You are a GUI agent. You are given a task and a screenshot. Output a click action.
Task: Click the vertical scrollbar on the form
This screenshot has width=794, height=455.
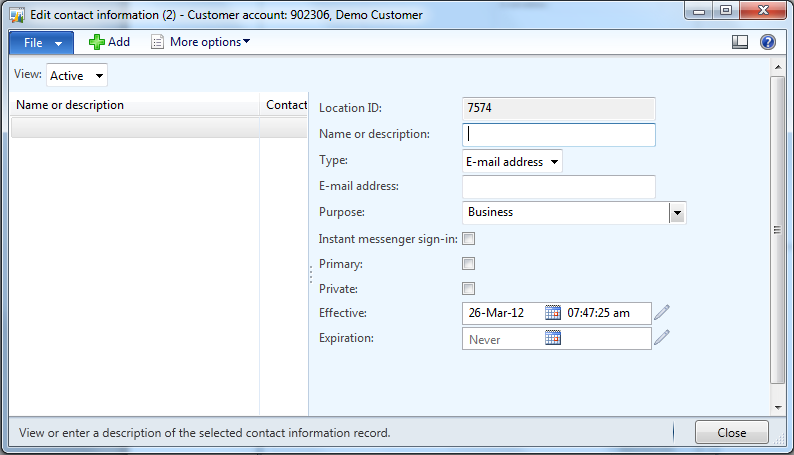tap(777, 230)
